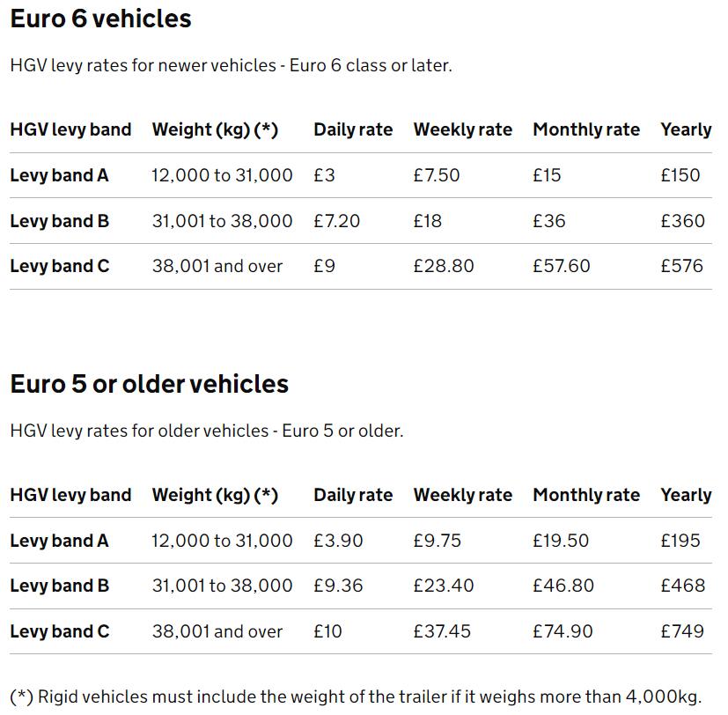The height and width of the screenshot is (715, 728).
Task: Select Levy band A in Euro 6 table
Action: pyautogui.click(x=60, y=175)
